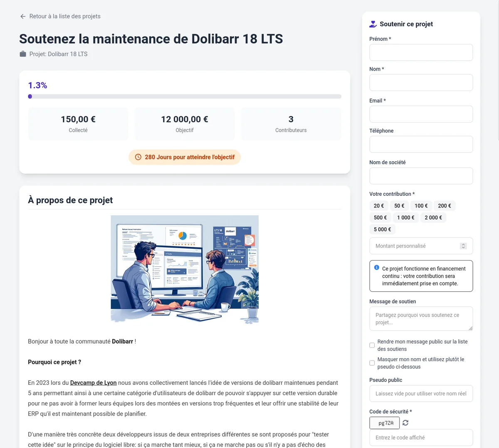Viewport: 499px width, 448px height.
Task: Click the back arrow icon
Action: point(23,16)
